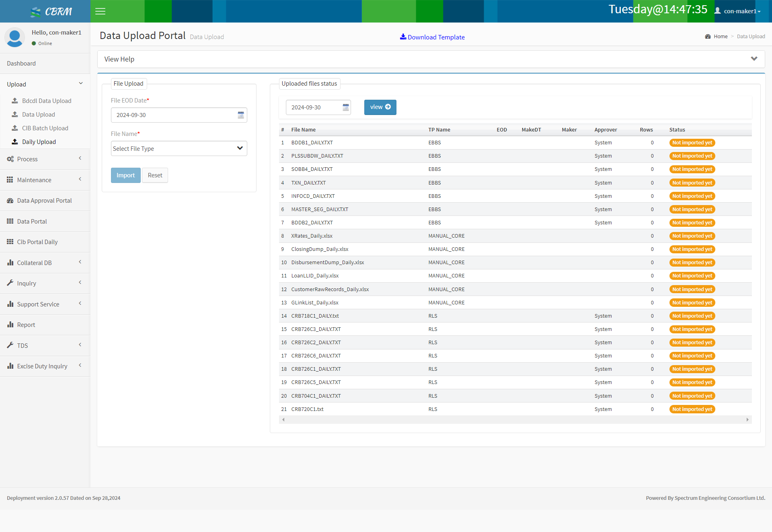Open calendar icon in File EOD Date

click(x=241, y=115)
